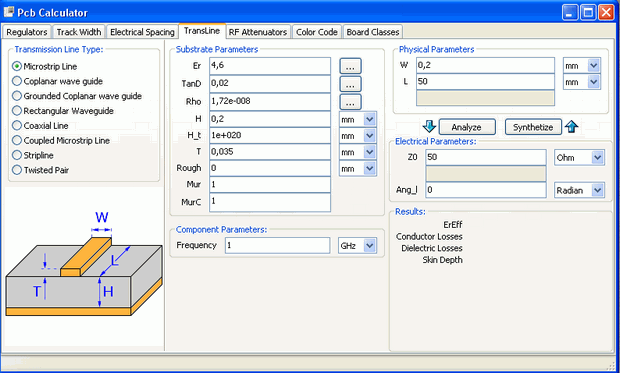Click the Analyze button
Image resolution: width=620 pixels, height=373 pixels.
[x=467, y=127]
